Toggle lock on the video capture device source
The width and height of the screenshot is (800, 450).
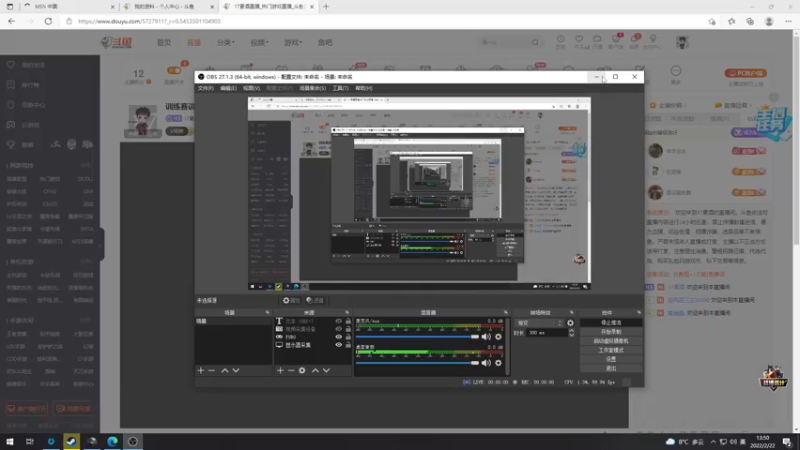click(x=348, y=329)
